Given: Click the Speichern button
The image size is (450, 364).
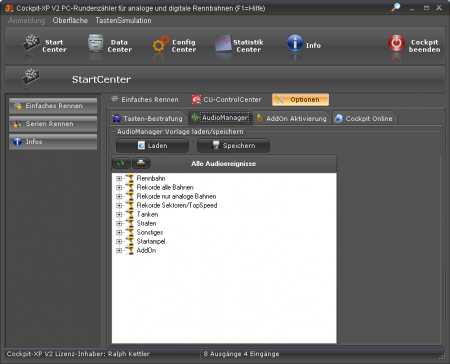Looking at the screenshot, I should 233,146.
